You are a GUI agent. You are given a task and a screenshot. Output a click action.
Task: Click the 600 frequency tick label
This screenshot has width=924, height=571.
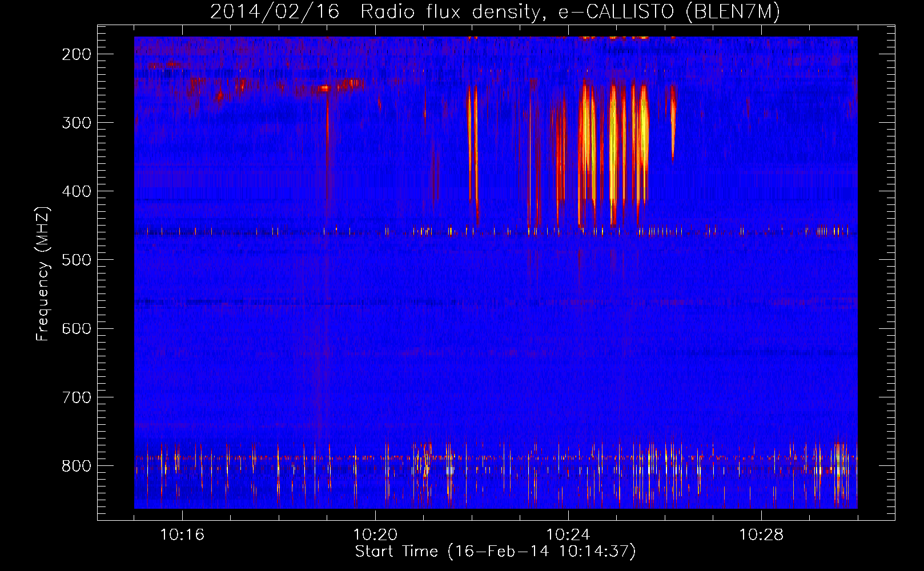tap(76, 328)
